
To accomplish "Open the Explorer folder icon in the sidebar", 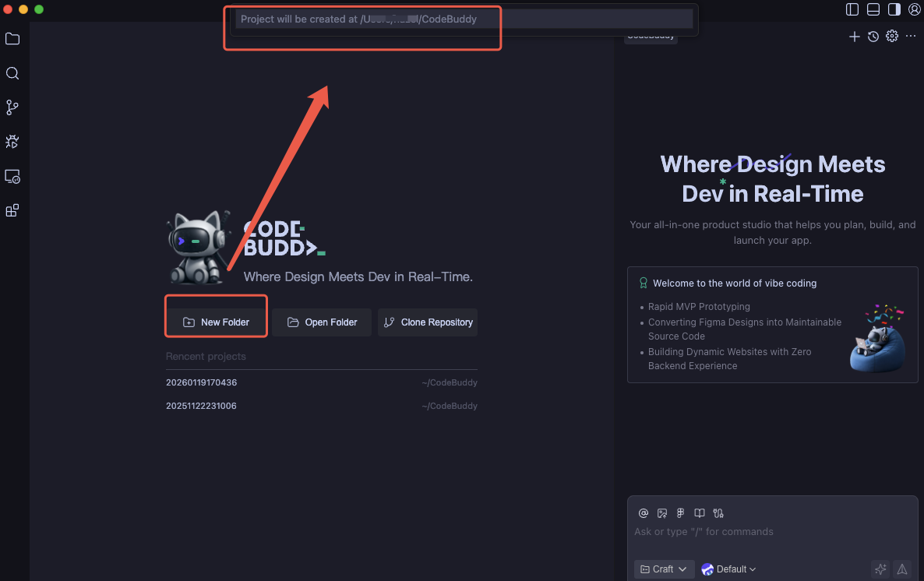I will pyautogui.click(x=12, y=39).
